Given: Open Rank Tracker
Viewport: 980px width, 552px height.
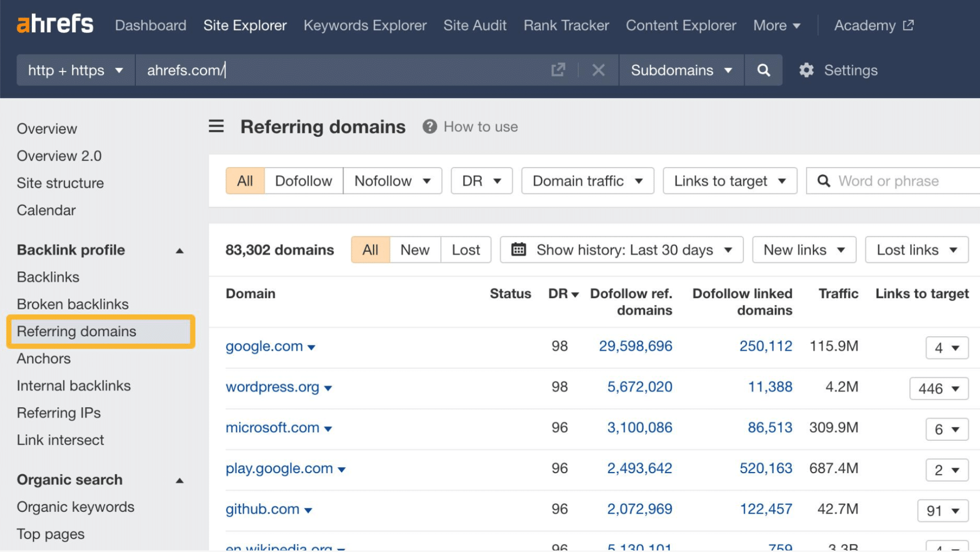Looking at the screenshot, I should pos(566,25).
